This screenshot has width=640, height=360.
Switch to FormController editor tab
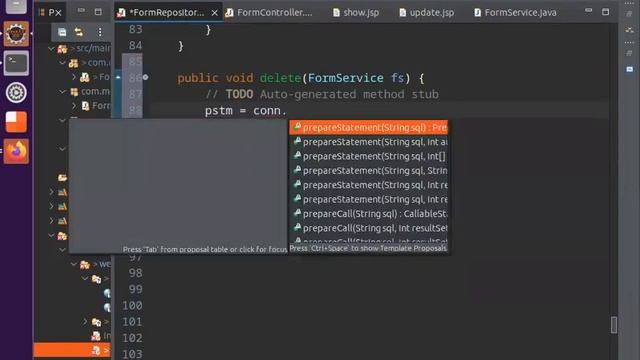point(269,13)
